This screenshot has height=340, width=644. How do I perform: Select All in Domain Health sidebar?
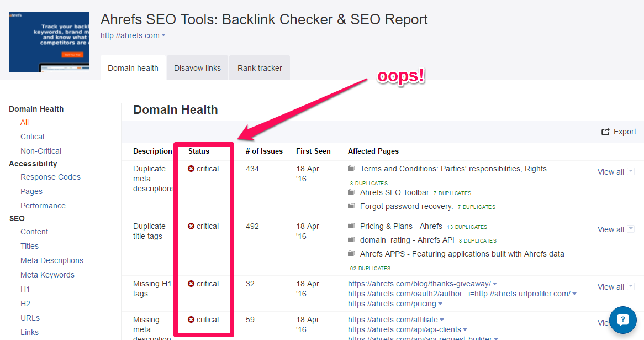25,123
